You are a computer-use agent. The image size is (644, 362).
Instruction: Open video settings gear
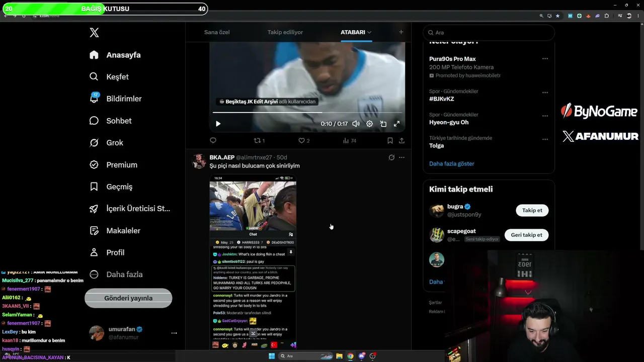[369, 124]
